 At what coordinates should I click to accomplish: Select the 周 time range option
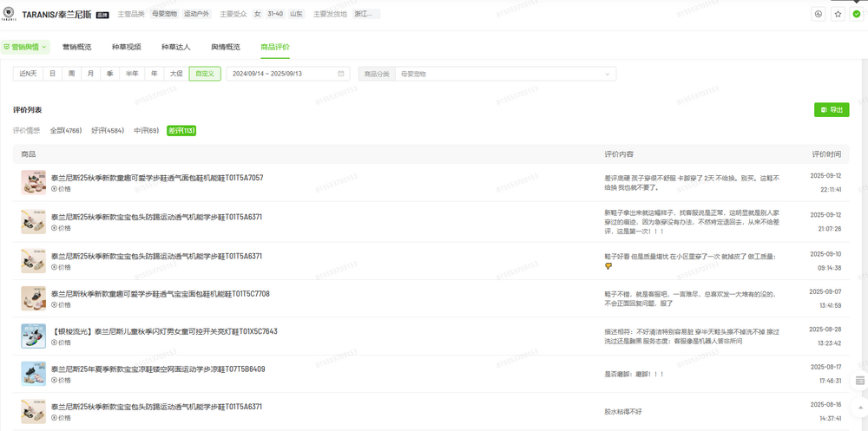pos(71,74)
